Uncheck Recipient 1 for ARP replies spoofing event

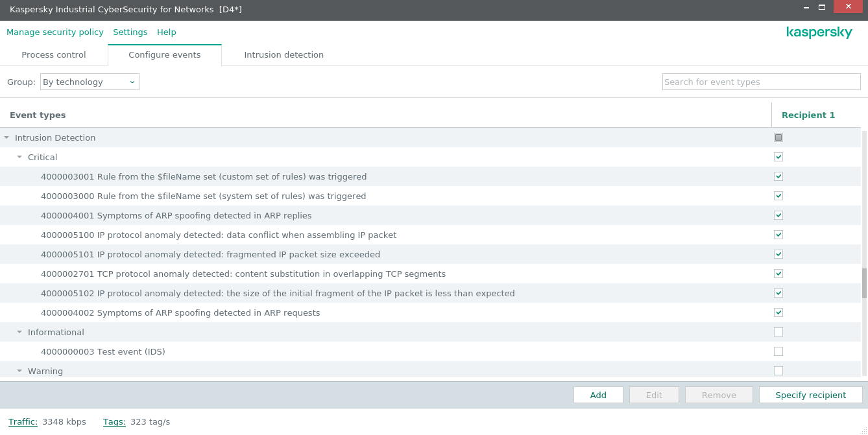tap(778, 215)
